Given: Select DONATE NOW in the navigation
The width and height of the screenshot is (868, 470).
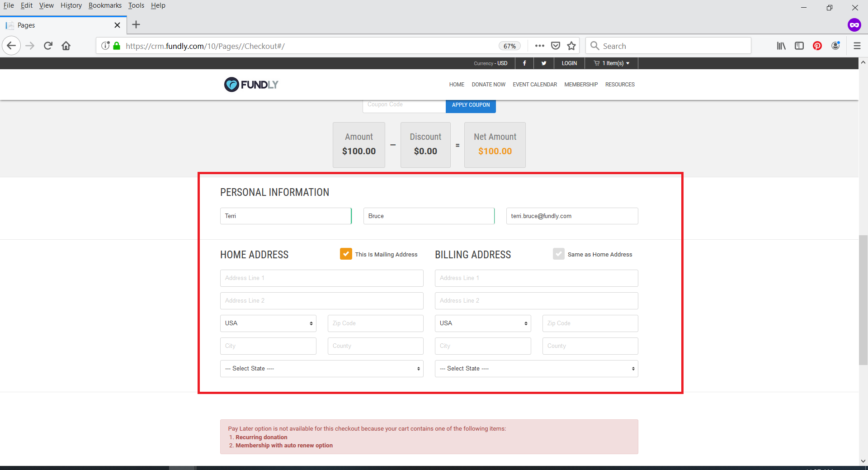Looking at the screenshot, I should [x=488, y=84].
